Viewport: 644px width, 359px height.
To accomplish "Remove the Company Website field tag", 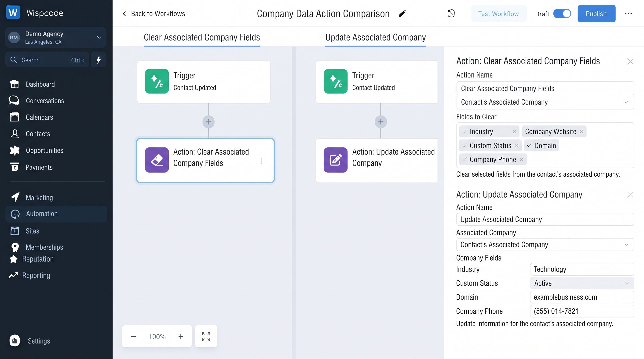I will pos(581,131).
